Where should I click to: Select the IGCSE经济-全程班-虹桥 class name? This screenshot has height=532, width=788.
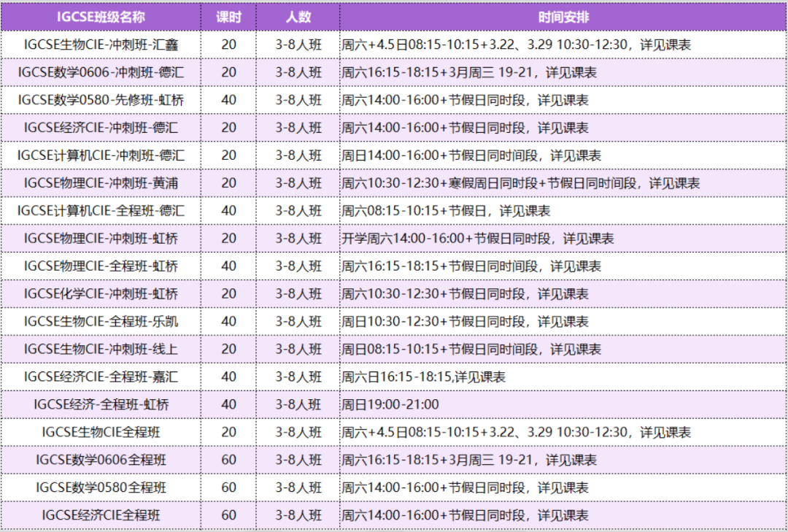point(101,405)
